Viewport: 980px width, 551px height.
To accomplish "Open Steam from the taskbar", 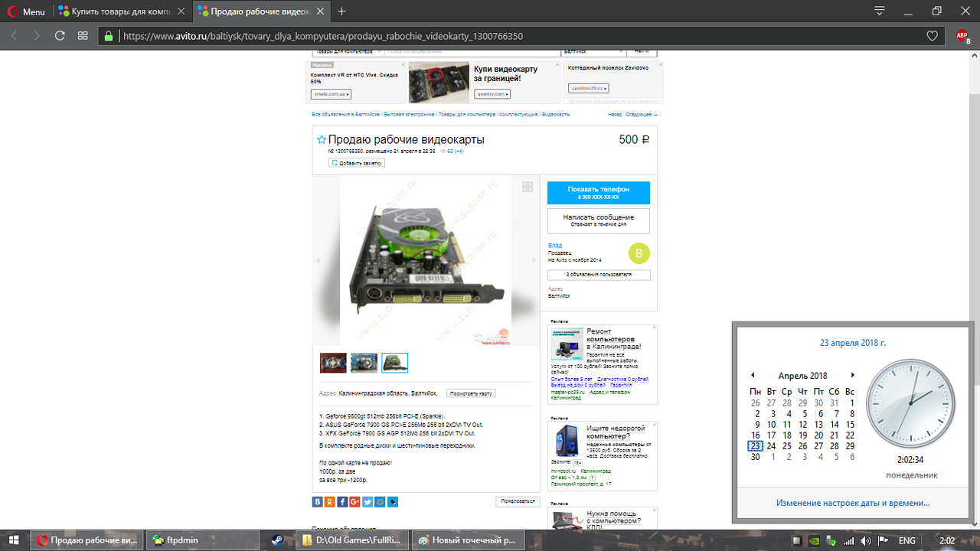I will coord(278,540).
